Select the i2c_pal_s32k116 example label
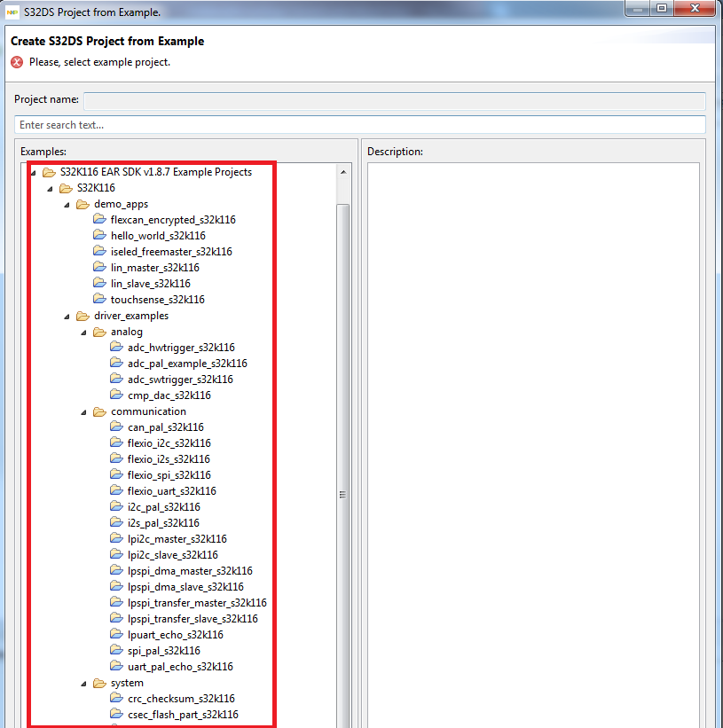723x728 pixels. click(164, 507)
